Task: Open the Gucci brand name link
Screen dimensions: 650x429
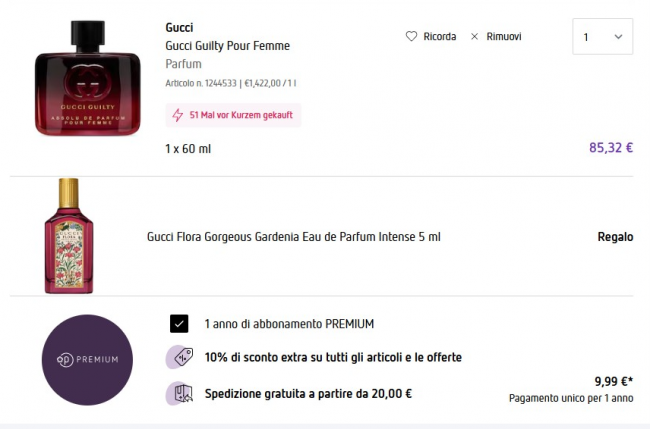Action: click(x=179, y=27)
